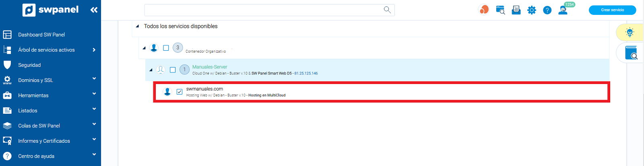Collapse the Contenedor Organizativo tree node
The image size is (644, 166).
tap(144, 48)
